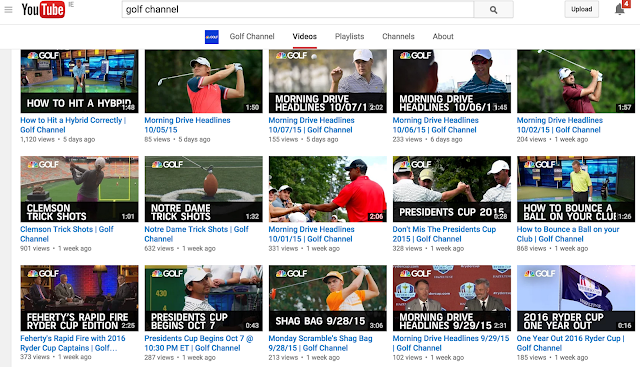Open Morning Drive Headlines 10/01/15 link
The width and height of the screenshot is (640, 367).
coord(311,234)
